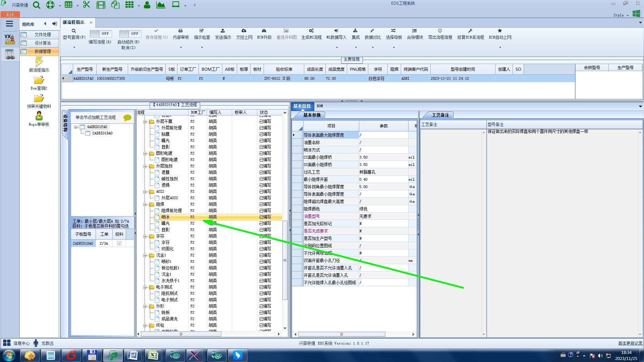
Task: Toggle the 编写流程(R) OFF switch
Action: click(101, 34)
